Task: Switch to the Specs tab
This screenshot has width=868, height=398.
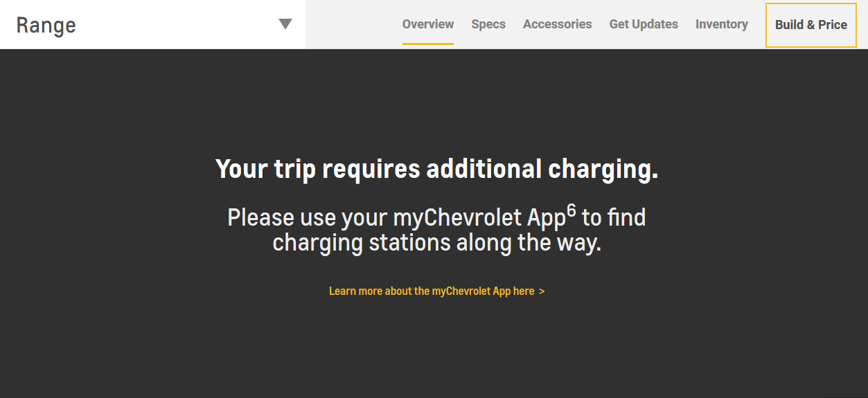Action: pyautogui.click(x=488, y=24)
